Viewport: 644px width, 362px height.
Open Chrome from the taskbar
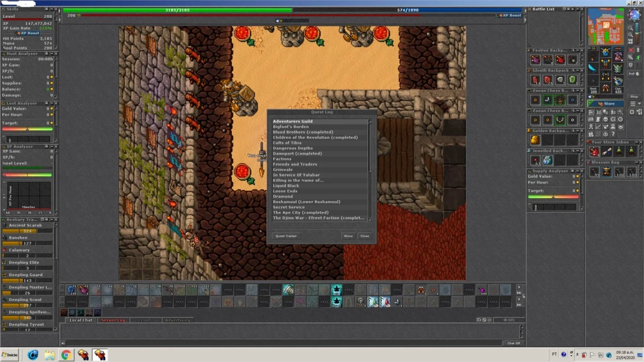[x=66, y=355]
